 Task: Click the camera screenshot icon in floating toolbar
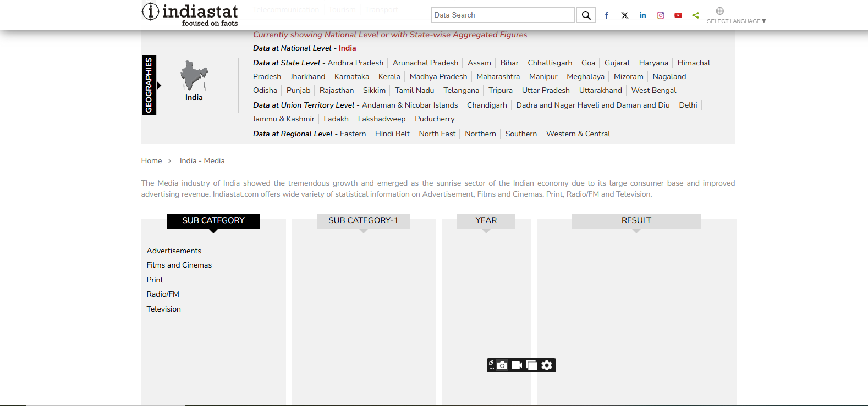coord(502,365)
